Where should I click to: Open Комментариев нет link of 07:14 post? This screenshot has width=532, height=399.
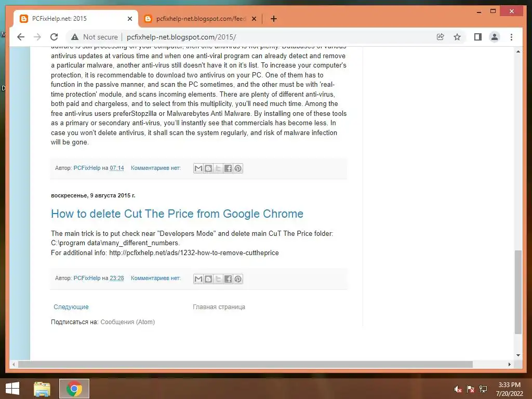pos(156,168)
